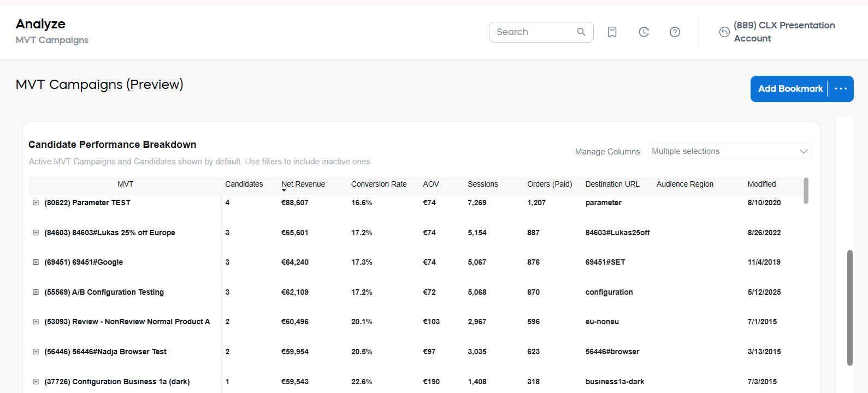Expand the (84603) Lukas 25% off Europe row
The image size is (868, 393).
(36, 233)
